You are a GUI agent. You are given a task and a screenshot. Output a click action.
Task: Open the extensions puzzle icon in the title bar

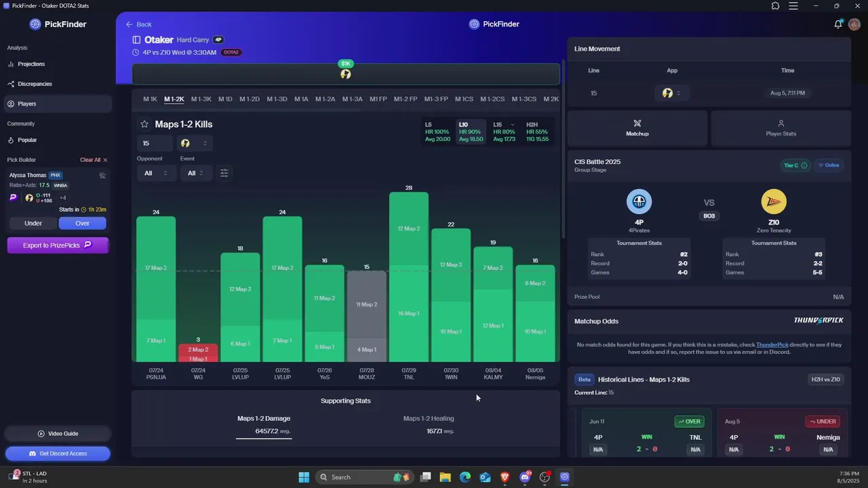(775, 6)
